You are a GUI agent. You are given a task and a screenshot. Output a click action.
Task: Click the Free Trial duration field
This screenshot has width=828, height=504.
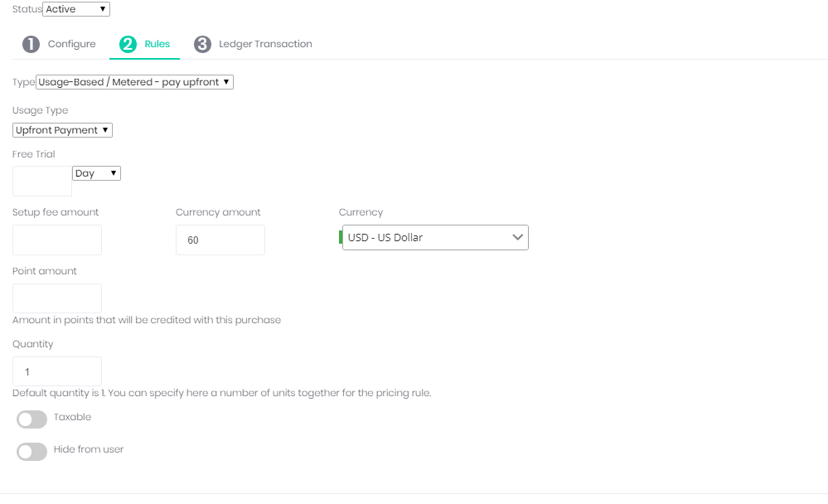[x=42, y=181]
